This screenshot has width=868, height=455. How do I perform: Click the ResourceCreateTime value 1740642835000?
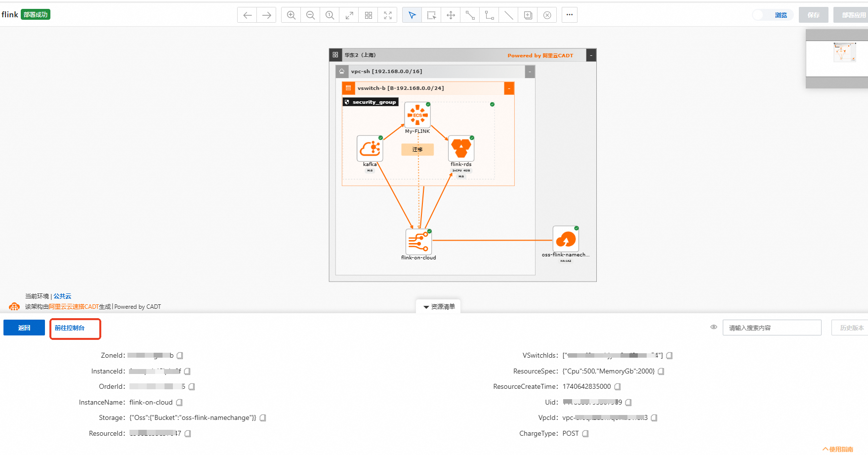[x=587, y=387]
